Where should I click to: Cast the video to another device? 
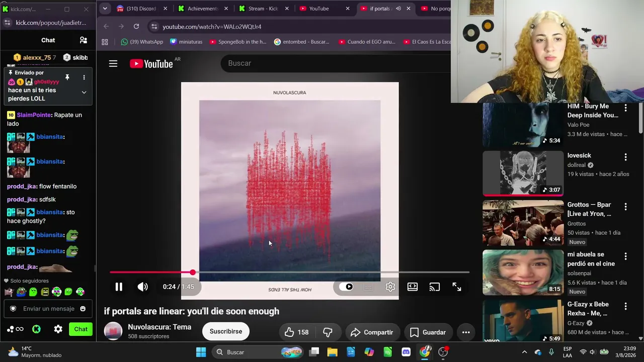coord(435,287)
